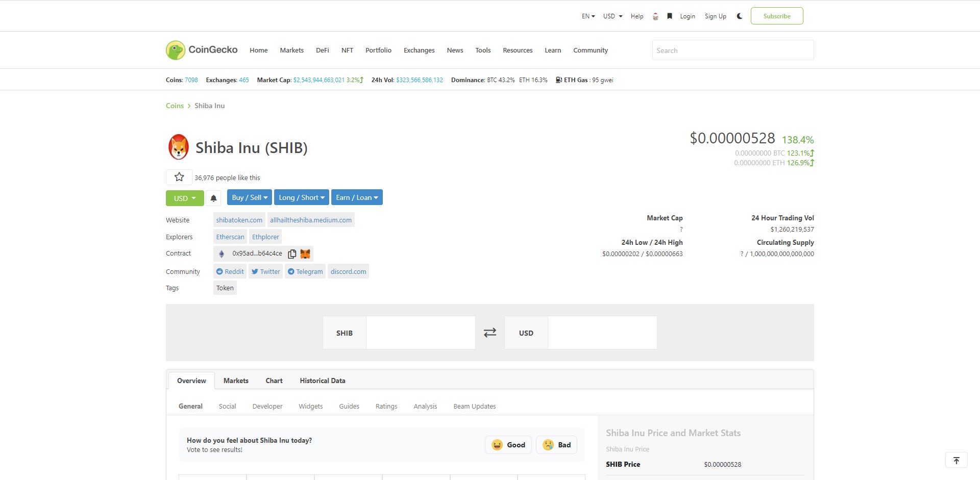Copy the contract address
980x480 pixels.
tap(292, 254)
